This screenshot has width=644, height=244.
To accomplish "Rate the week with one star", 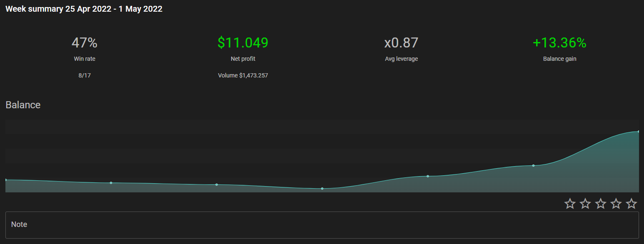I will tap(570, 204).
